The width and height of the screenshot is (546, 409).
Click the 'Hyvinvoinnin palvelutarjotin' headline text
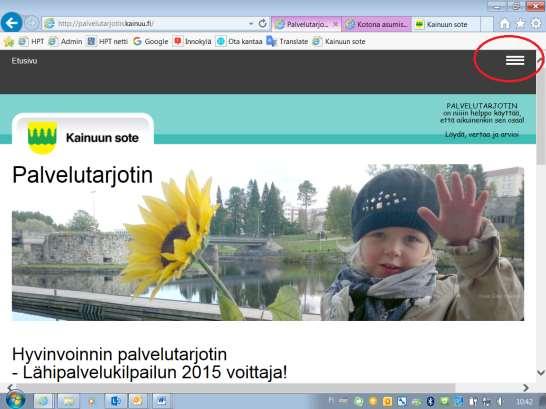(119, 354)
